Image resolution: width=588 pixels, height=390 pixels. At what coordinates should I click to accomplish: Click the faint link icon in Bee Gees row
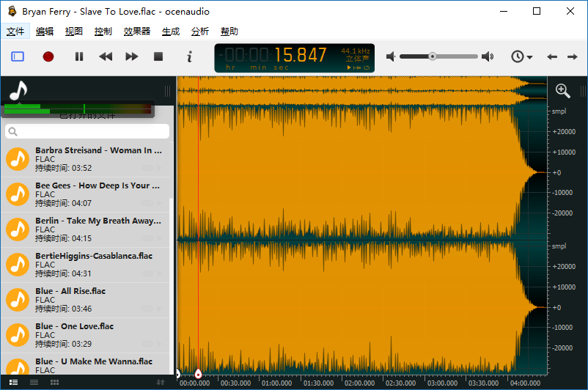click(x=147, y=203)
